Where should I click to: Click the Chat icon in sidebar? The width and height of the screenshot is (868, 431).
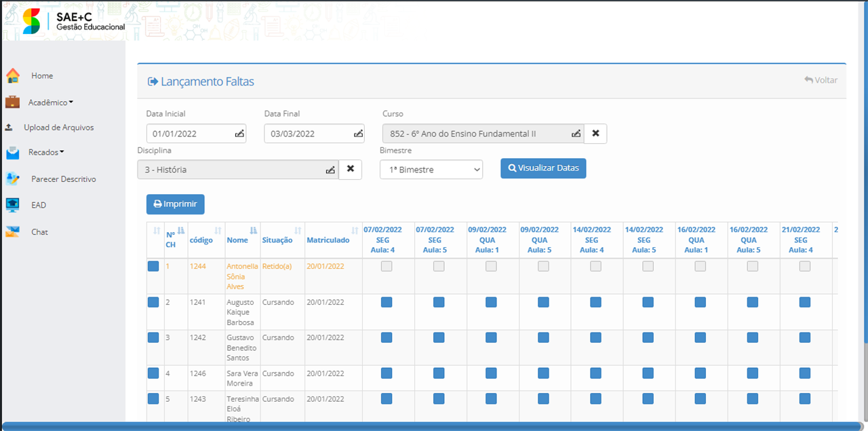pos(12,231)
